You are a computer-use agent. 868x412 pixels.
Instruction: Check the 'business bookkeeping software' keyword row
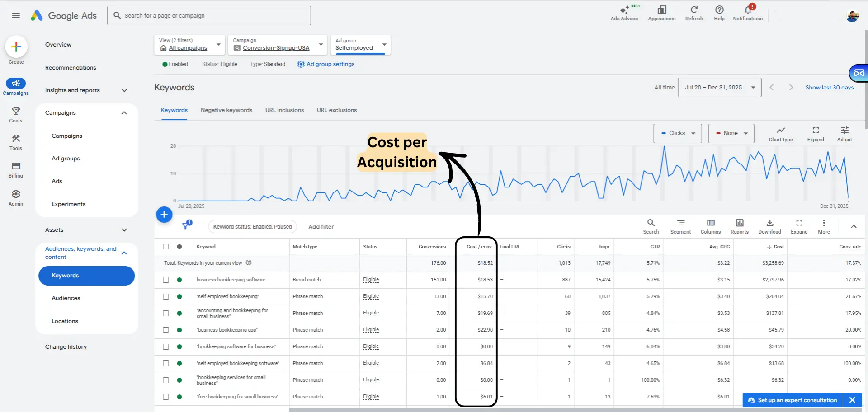click(166, 280)
